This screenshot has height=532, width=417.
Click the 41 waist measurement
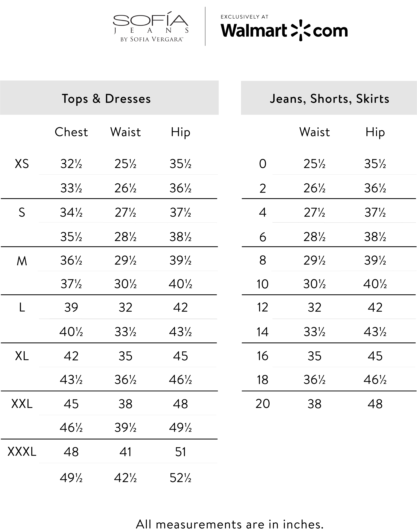tap(125, 452)
